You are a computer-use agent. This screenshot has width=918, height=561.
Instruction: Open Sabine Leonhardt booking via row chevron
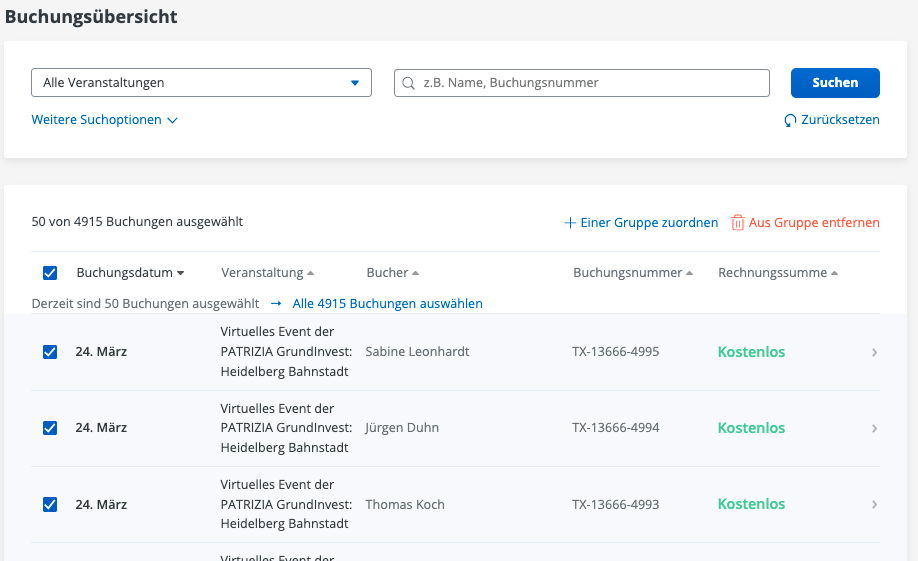click(874, 352)
